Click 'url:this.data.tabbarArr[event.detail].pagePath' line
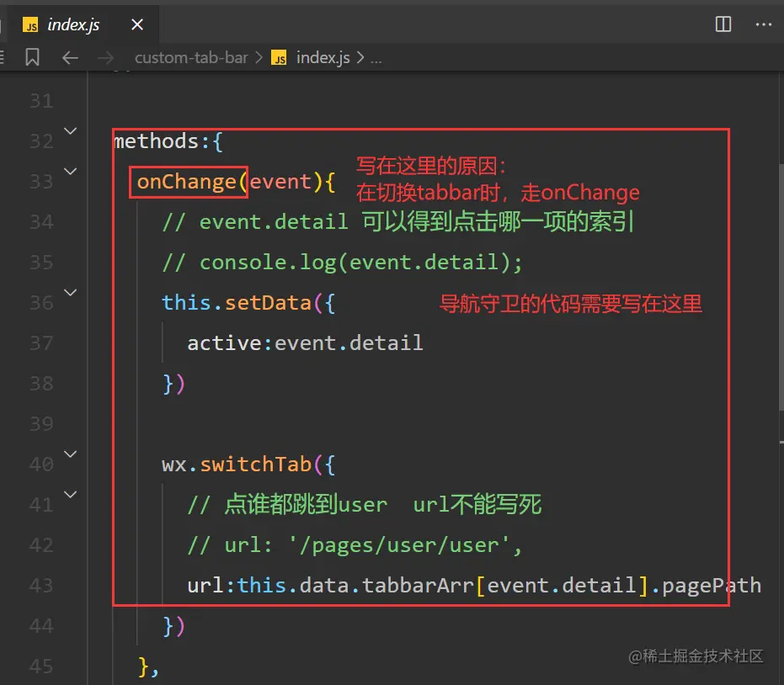Image resolution: width=784 pixels, height=685 pixels. [474, 586]
